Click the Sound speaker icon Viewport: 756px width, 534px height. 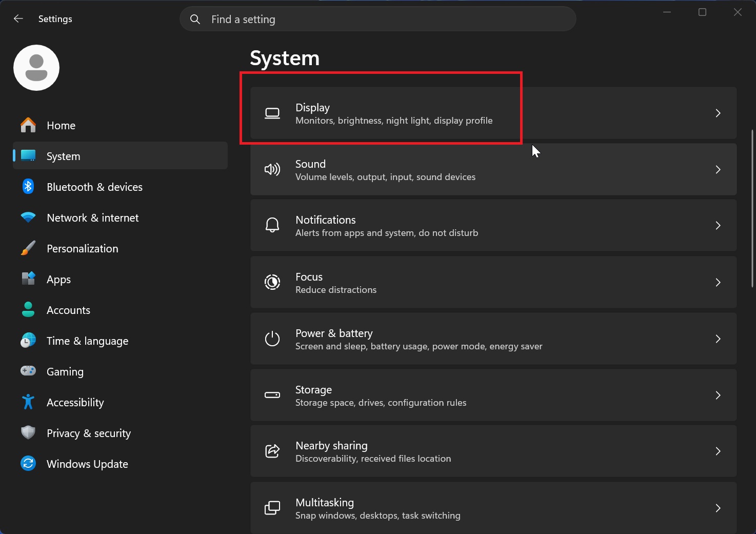click(272, 169)
